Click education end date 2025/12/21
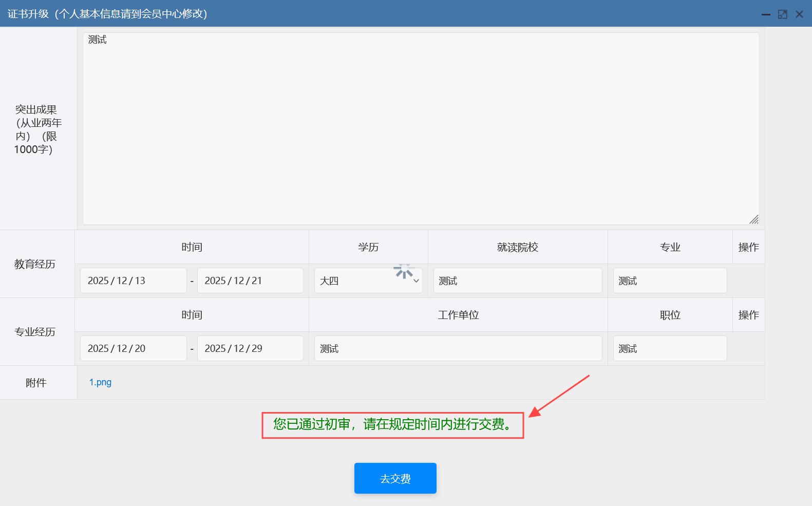This screenshot has height=506, width=812. tap(250, 280)
